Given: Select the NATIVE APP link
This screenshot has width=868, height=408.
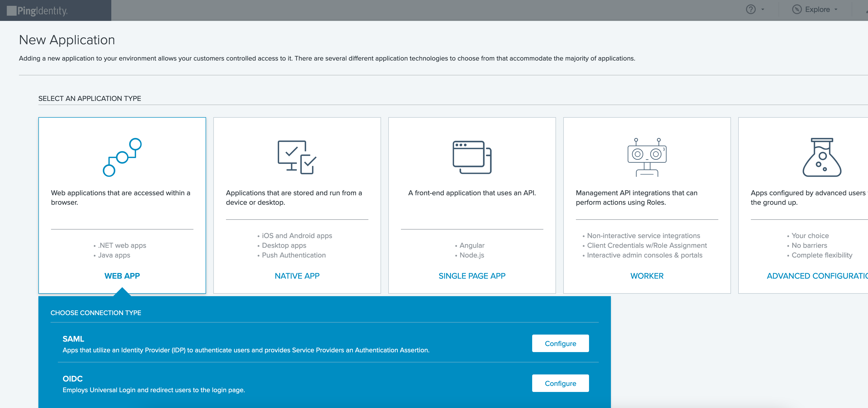Looking at the screenshot, I should coord(297,276).
